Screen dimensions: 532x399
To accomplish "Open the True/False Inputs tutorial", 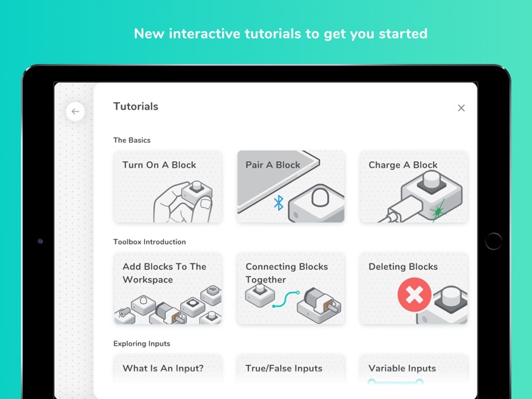I will coord(291,369).
